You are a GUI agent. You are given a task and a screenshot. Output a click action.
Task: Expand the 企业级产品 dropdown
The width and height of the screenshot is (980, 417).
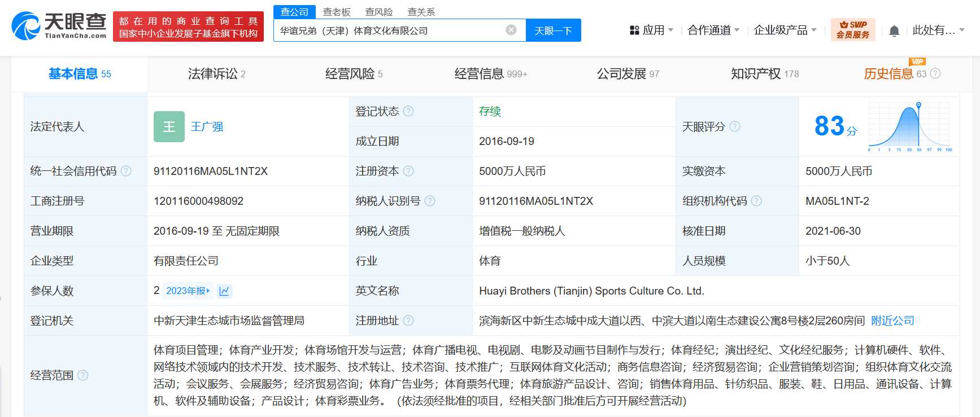785,30
